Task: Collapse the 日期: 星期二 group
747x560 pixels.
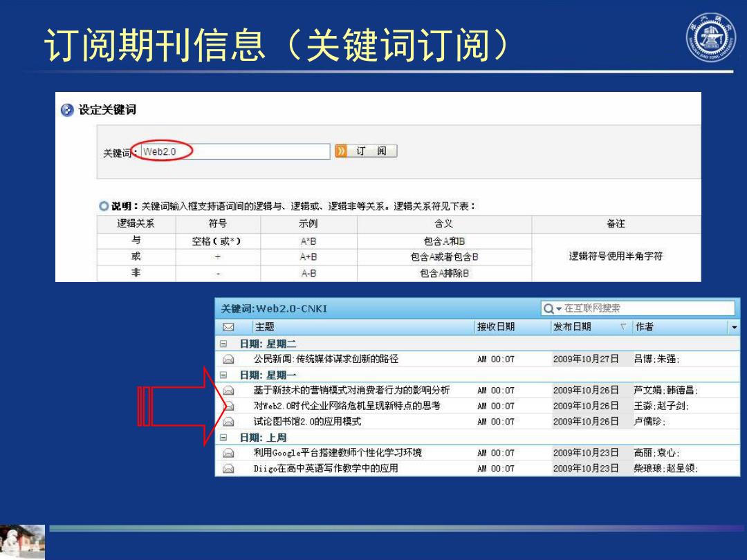Action: tap(223, 344)
